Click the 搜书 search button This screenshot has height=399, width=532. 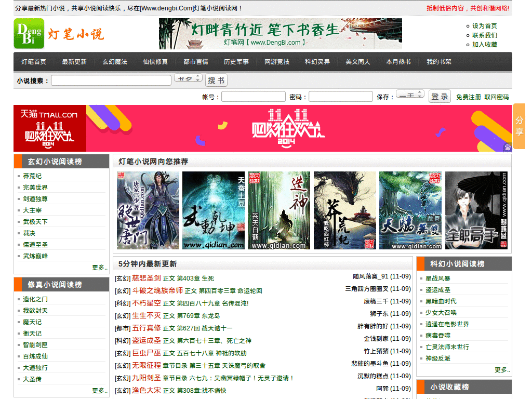point(216,81)
